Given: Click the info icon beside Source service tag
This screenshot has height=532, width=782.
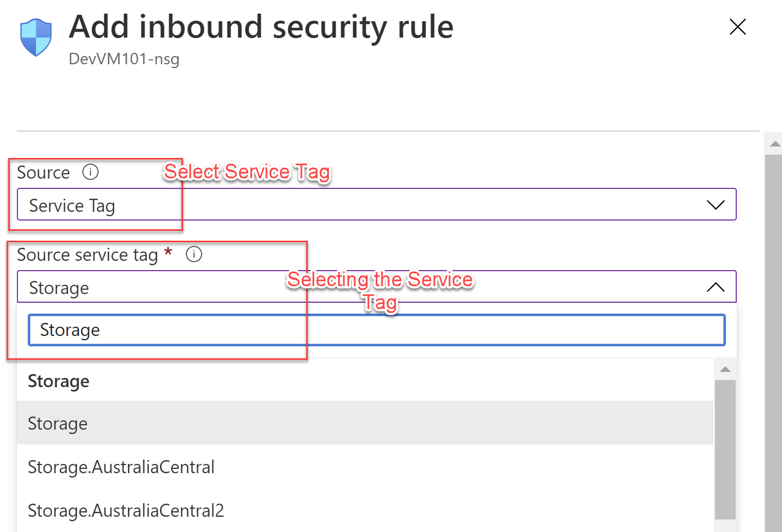Looking at the screenshot, I should click(x=194, y=254).
